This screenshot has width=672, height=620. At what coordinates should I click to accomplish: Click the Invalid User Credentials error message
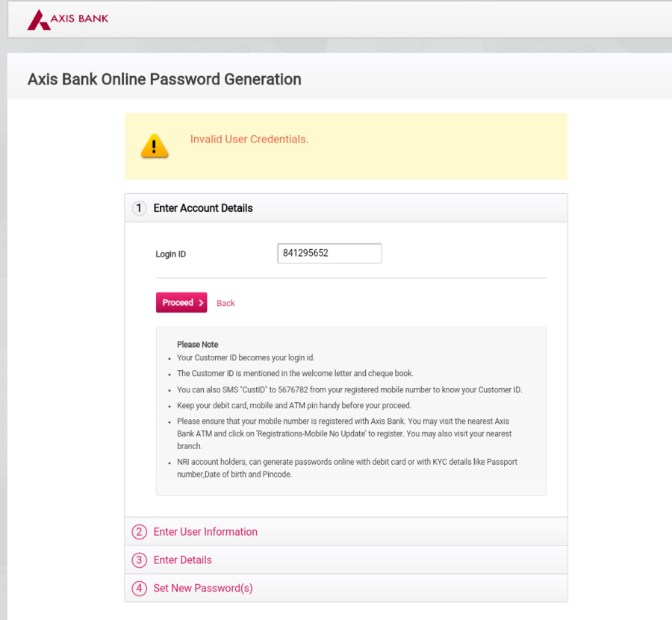pos(249,140)
